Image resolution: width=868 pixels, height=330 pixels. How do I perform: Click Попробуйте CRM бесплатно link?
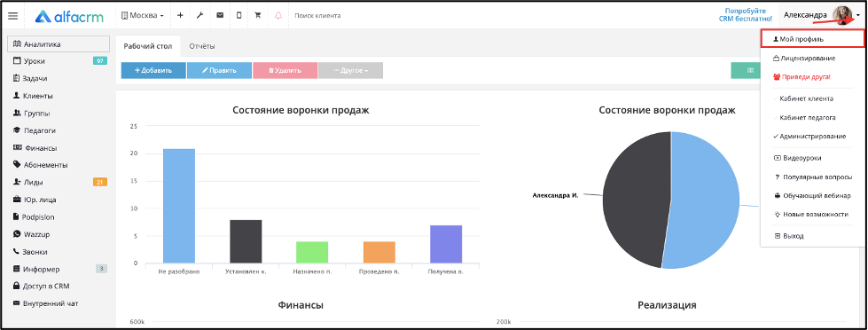click(745, 15)
